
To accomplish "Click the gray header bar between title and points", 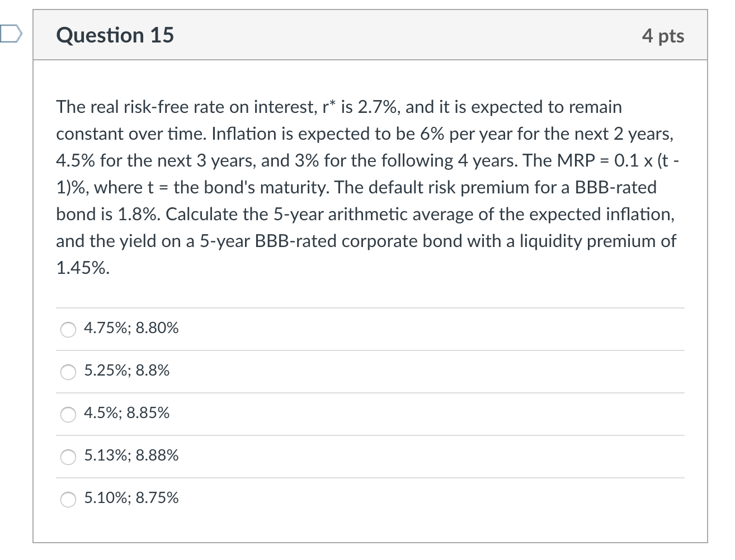I will click(x=407, y=35).
